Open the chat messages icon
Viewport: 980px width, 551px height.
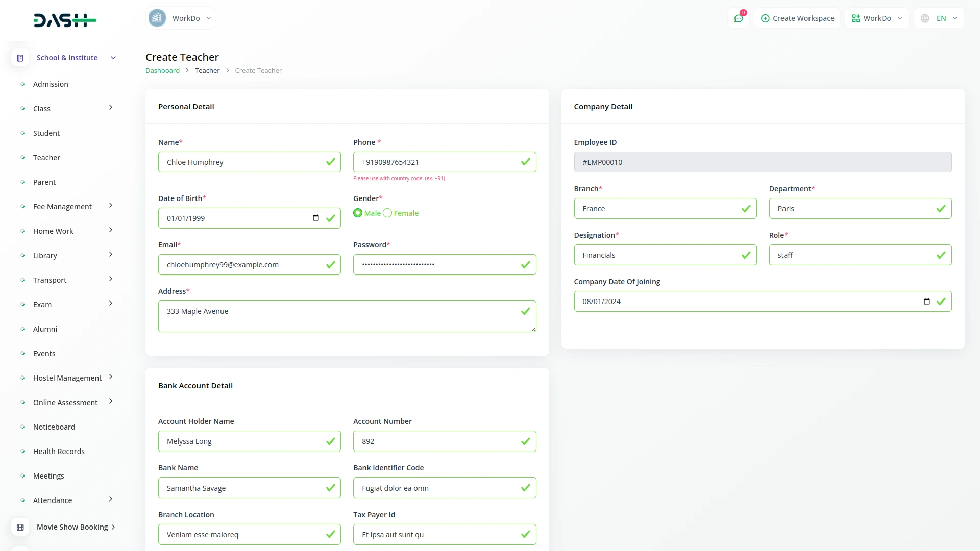coord(739,18)
